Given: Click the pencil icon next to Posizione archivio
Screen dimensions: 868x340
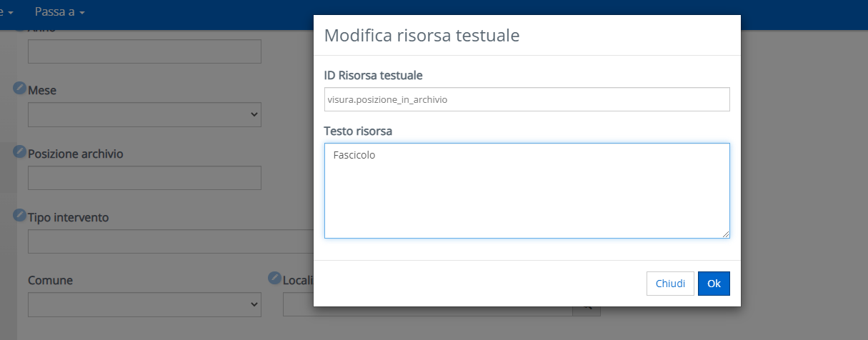Looking at the screenshot, I should point(20,151).
